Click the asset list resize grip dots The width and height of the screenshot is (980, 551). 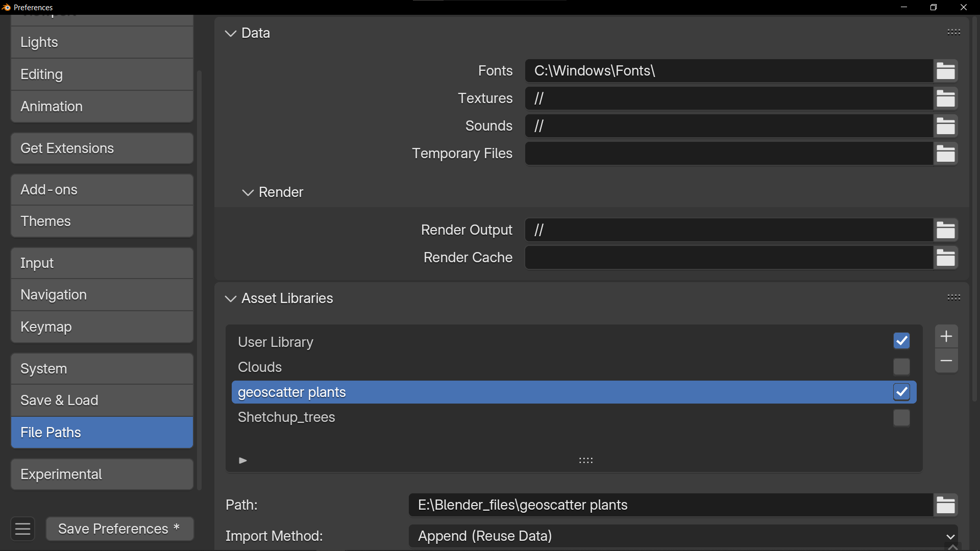click(586, 460)
